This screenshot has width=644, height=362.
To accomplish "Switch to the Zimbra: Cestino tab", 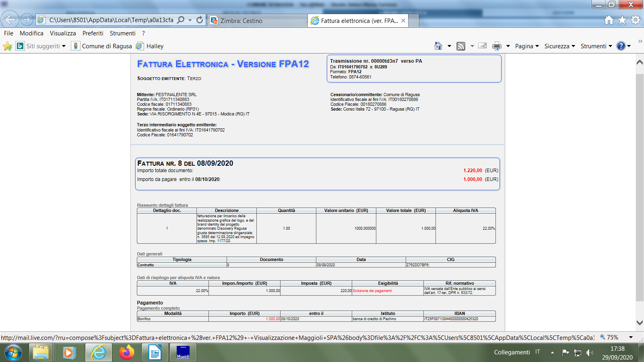I will click(x=241, y=21).
